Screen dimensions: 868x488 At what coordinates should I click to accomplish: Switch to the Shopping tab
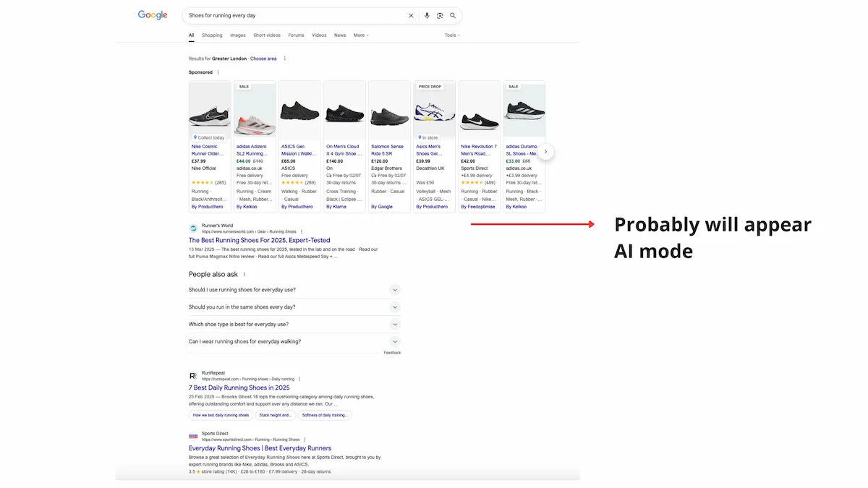click(x=212, y=35)
